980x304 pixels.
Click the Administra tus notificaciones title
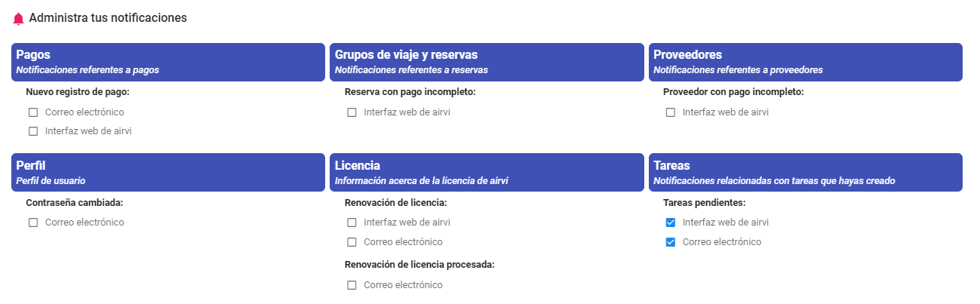tap(108, 17)
